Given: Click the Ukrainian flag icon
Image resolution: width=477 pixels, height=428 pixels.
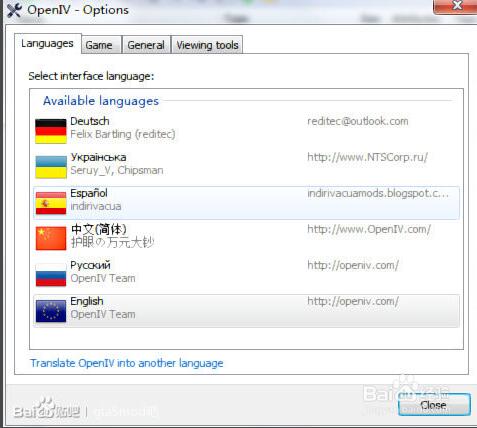Looking at the screenshot, I should click(x=51, y=167).
